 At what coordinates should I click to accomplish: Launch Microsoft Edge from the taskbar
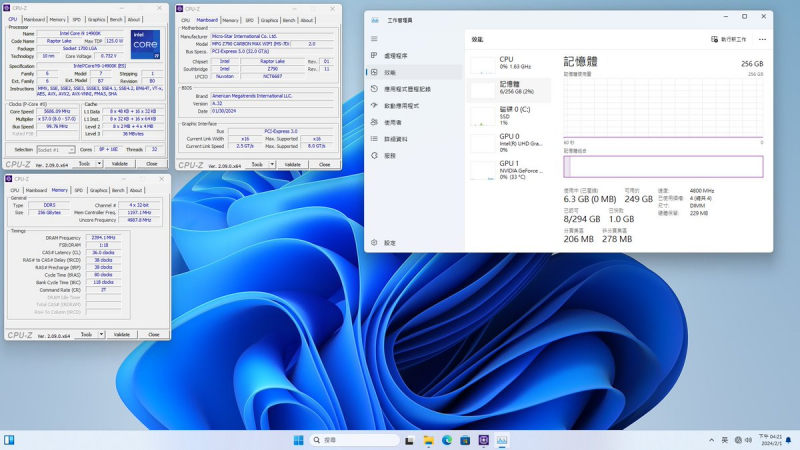point(447,440)
